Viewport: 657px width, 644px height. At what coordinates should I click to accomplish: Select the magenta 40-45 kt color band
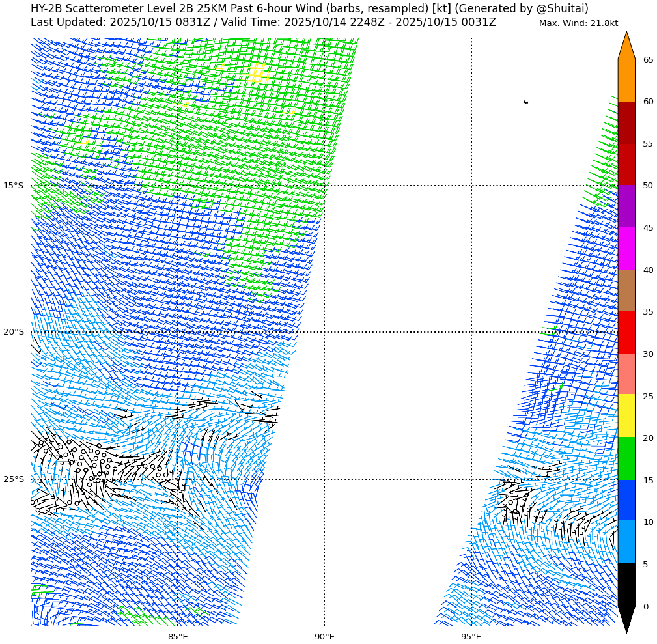click(x=626, y=249)
